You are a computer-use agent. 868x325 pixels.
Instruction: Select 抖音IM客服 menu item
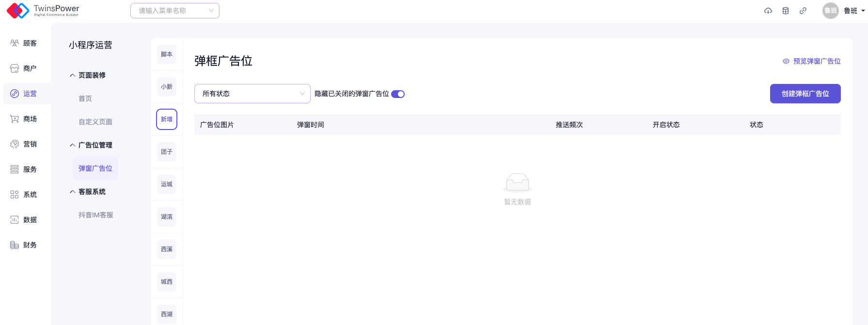click(96, 215)
